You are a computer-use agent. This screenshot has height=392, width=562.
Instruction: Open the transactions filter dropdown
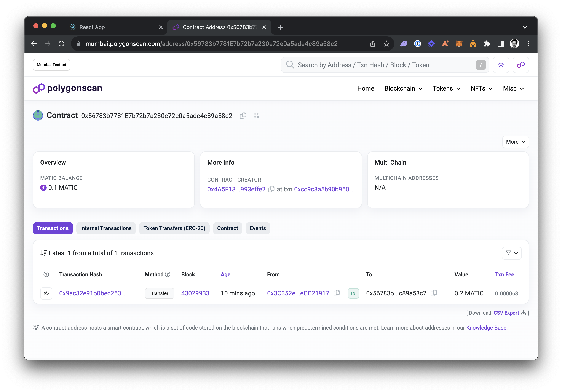click(x=512, y=253)
